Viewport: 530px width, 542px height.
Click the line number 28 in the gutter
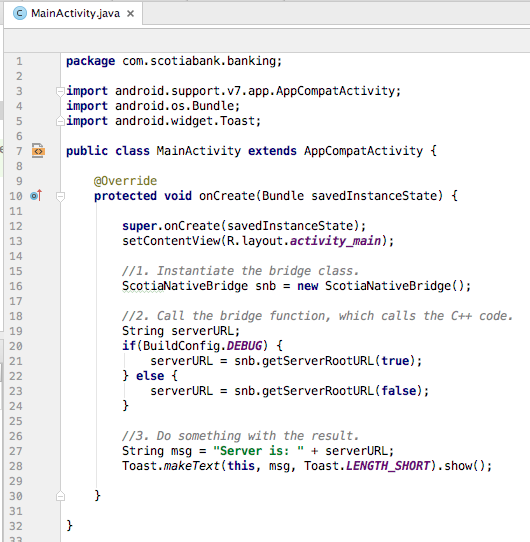[16, 466]
